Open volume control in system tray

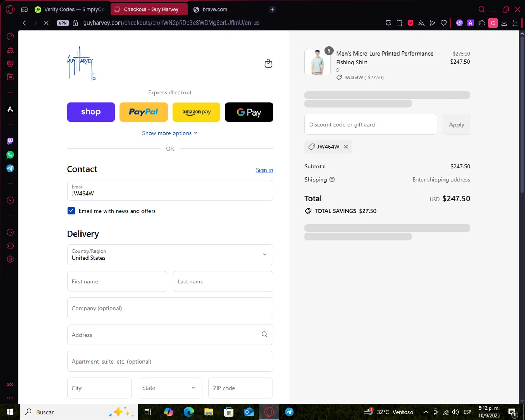click(x=455, y=412)
